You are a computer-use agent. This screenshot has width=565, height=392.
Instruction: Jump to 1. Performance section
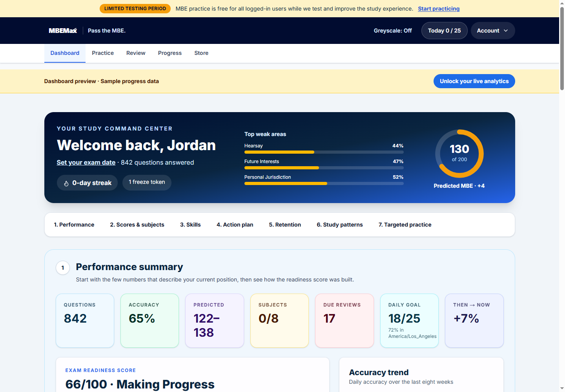(74, 225)
